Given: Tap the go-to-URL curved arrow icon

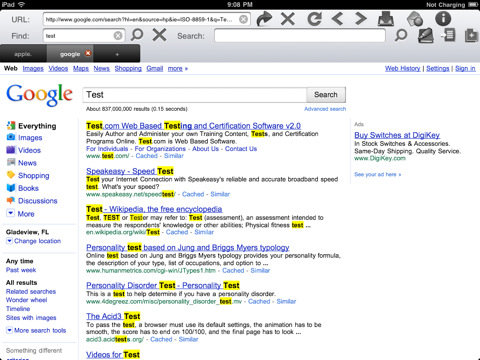Looking at the screenshot, I should tap(264, 19).
